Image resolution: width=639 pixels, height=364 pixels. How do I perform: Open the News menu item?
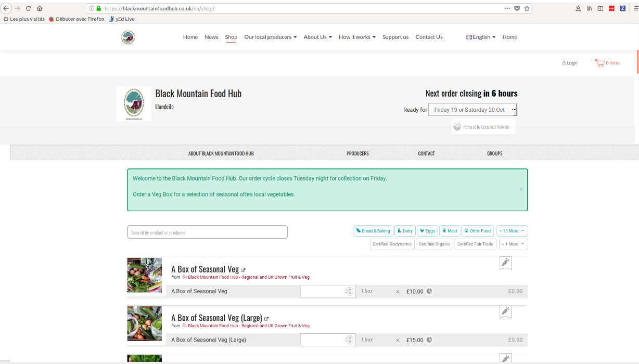point(211,37)
